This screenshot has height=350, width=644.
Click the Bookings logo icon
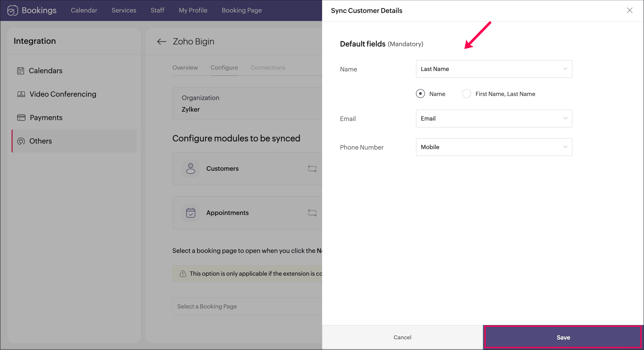tap(13, 10)
